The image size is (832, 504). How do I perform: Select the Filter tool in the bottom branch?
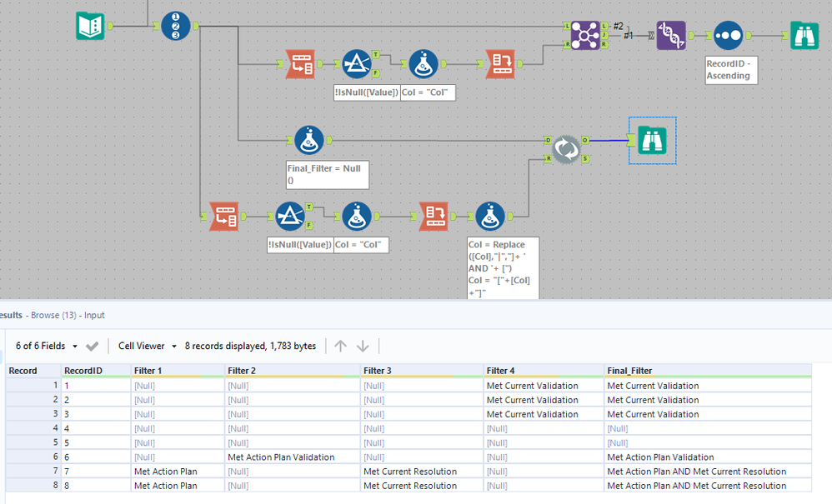tap(290, 217)
